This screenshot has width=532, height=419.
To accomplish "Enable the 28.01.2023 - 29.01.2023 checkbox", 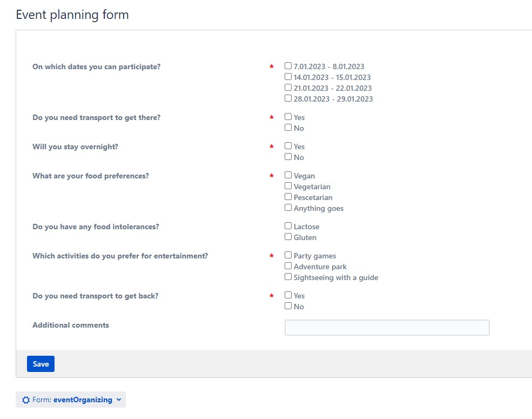I will click(288, 97).
